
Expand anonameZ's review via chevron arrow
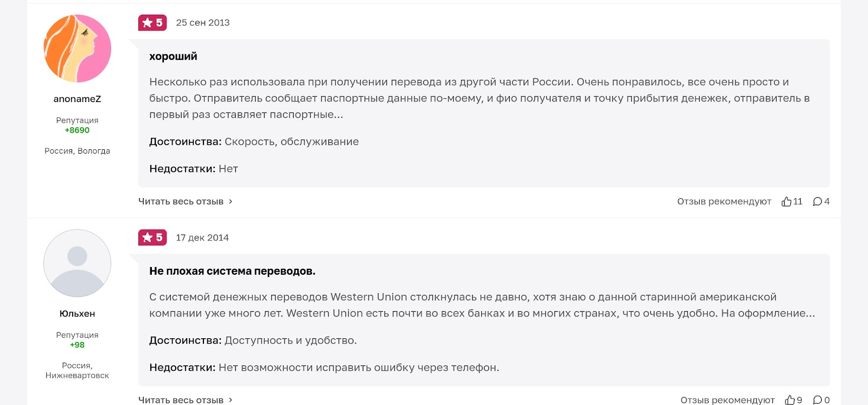231,201
